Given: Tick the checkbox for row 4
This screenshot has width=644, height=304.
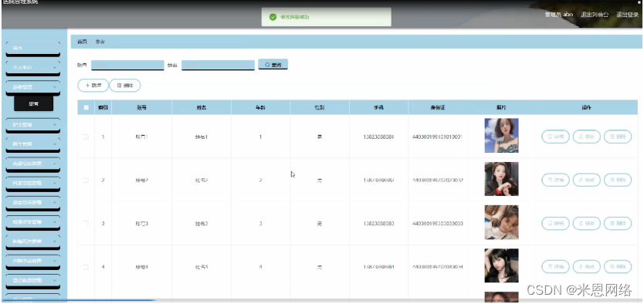Looking at the screenshot, I should pos(86,267).
